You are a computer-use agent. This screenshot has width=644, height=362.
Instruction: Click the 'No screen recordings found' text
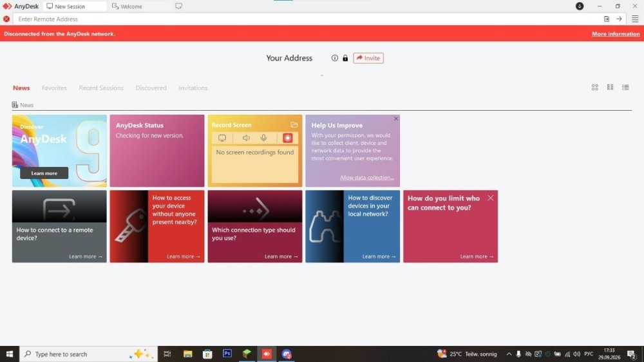click(254, 152)
